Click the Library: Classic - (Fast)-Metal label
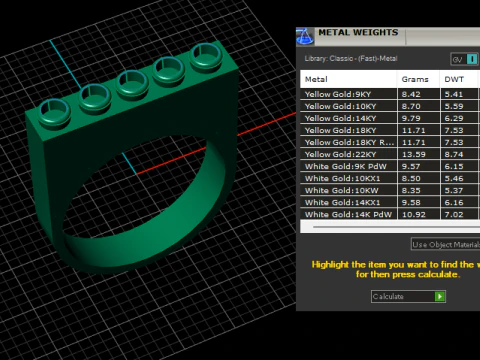The height and width of the screenshot is (360, 480). click(351, 59)
